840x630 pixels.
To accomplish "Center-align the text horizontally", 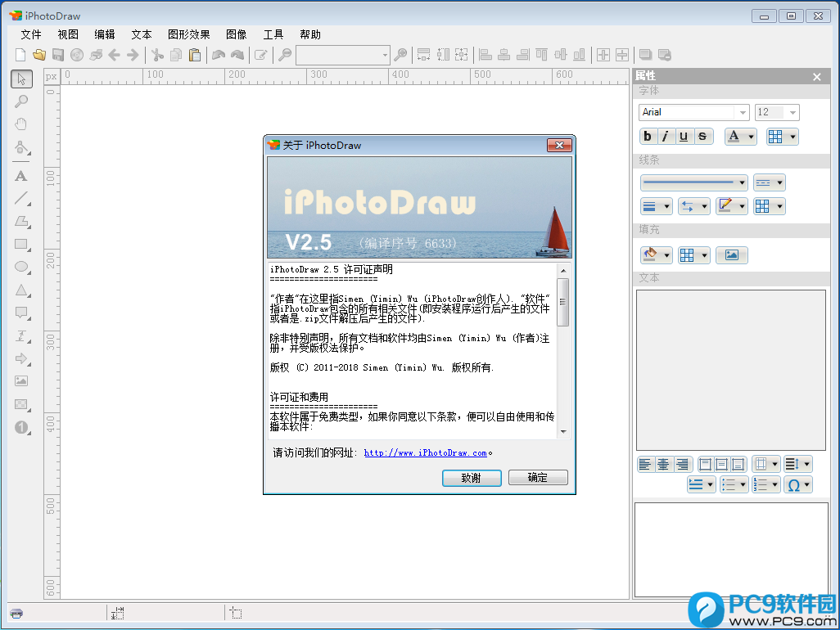I will pyautogui.click(x=664, y=464).
